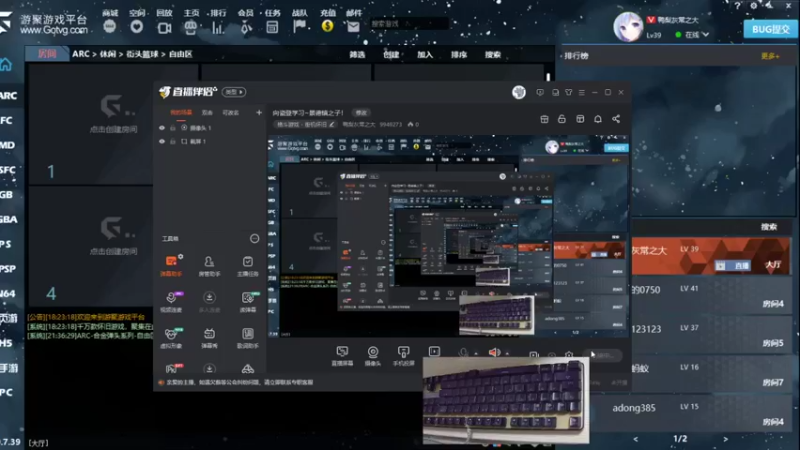Toggle lock for 截屏 1 source
The height and width of the screenshot is (450, 800).
(x=173, y=141)
